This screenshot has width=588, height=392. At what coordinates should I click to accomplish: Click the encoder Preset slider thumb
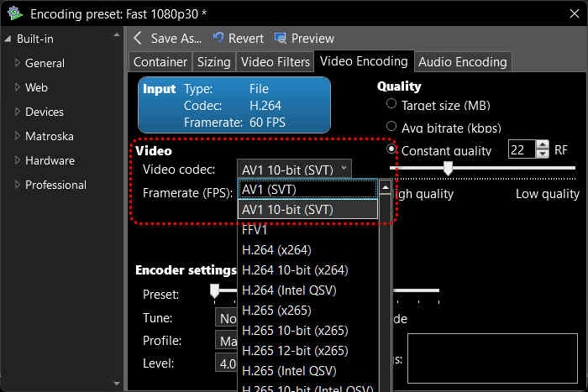coord(214,290)
